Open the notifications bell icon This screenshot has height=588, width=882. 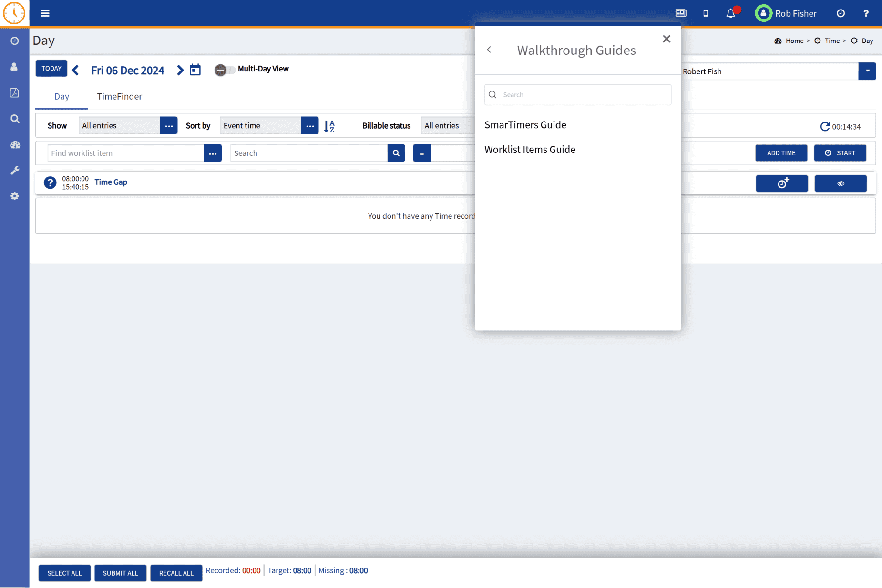pyautogui.click(x=730, y=13)
